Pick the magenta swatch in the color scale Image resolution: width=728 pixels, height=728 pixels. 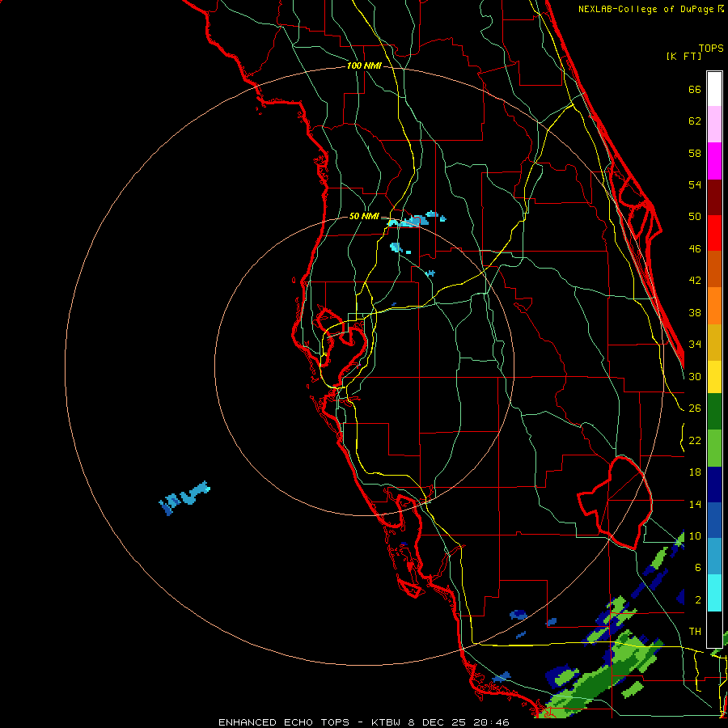pos(714,161)
